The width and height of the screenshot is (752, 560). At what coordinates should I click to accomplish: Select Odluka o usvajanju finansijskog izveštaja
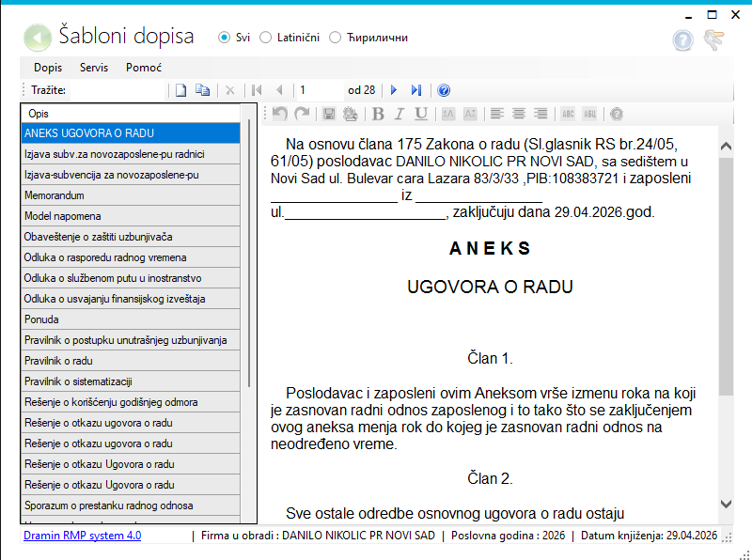[131, 299]
